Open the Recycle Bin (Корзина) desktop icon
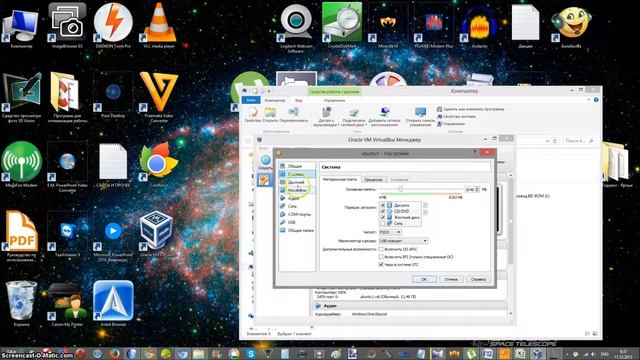640x360 pixels. pos(21,304)
